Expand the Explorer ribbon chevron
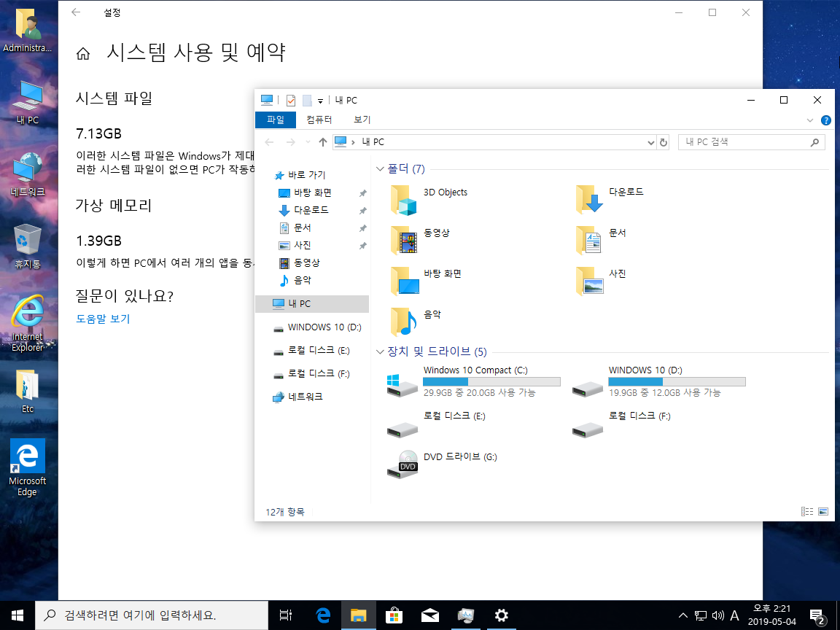Screen dimensions: 840x630 [810, 120]
